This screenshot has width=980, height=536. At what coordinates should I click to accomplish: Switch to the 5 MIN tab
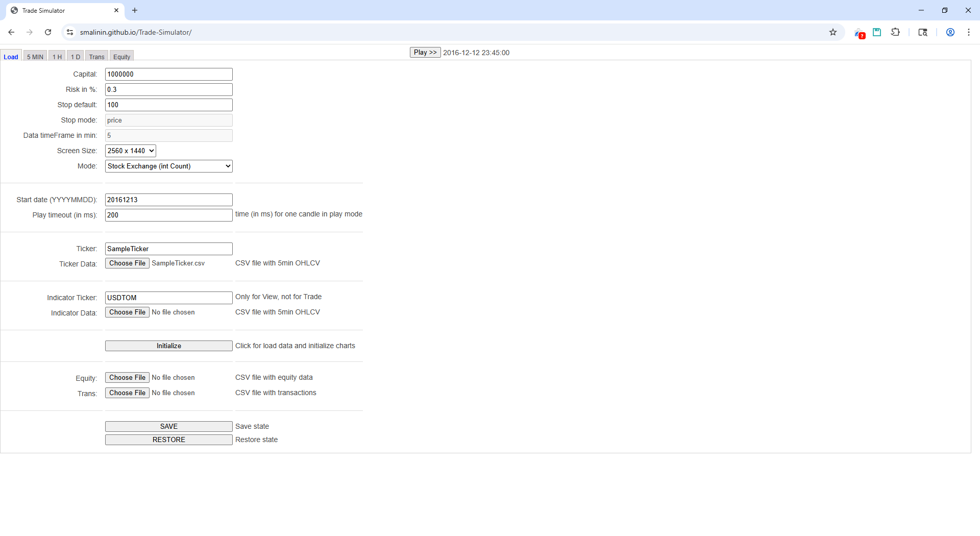tap(35, 56)
